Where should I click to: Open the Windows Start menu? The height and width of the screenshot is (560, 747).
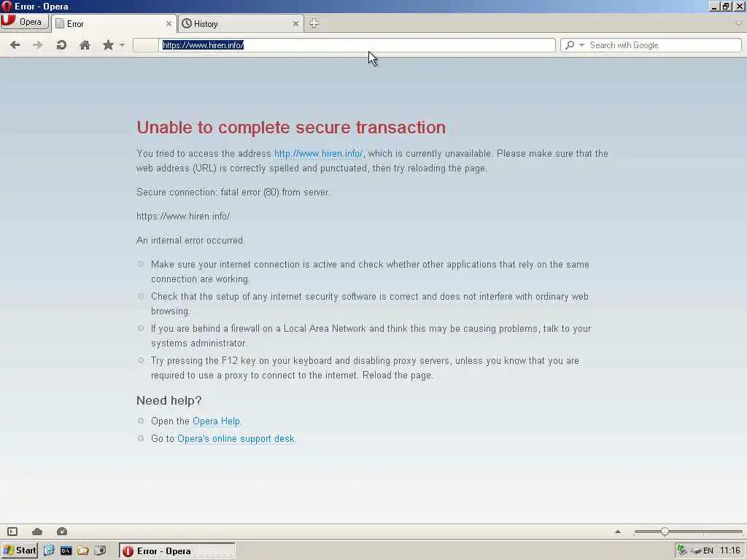(x=20, y=551)
